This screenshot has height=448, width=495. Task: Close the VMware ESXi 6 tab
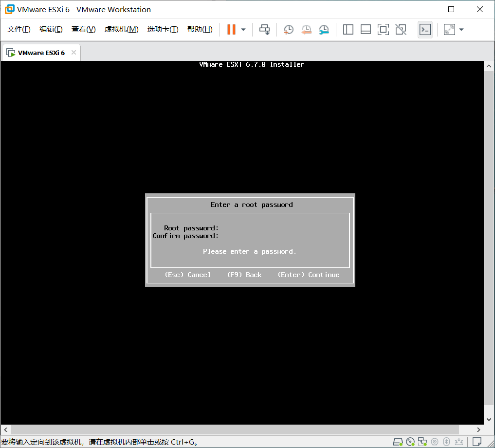[x=73, y=53]
